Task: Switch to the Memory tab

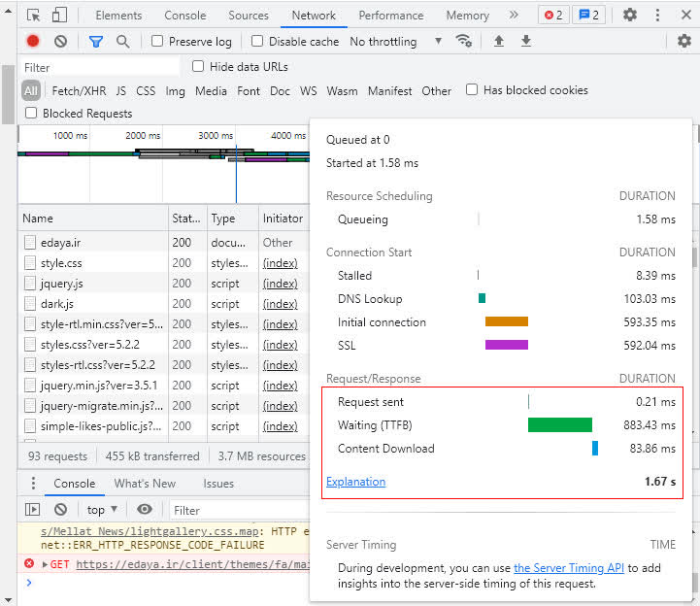Action: click(467, 16)
